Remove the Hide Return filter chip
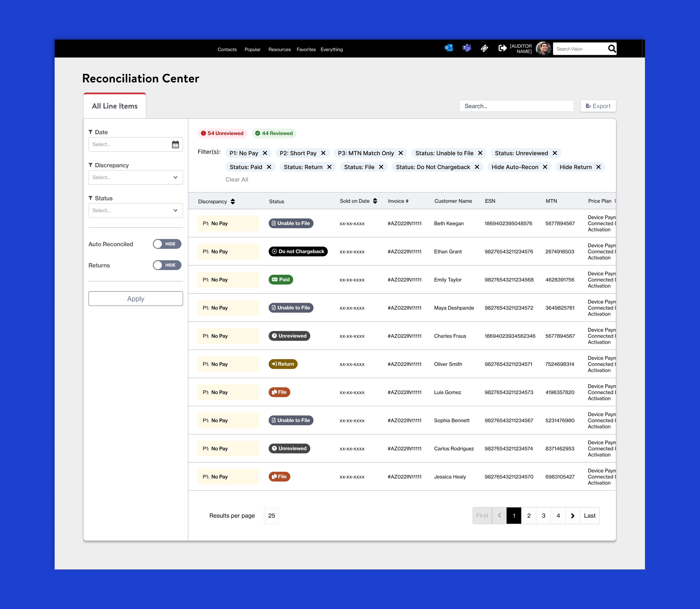 coord(598,167)
